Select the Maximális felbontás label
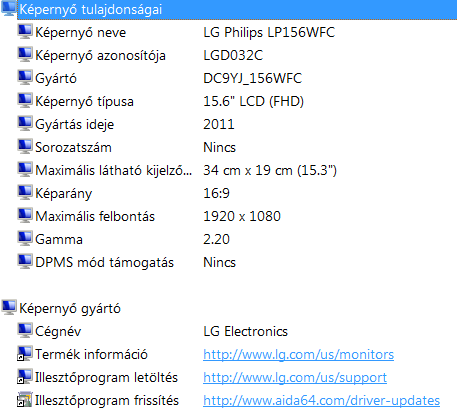Screen dimensions: 457x420 coord(95,217)
